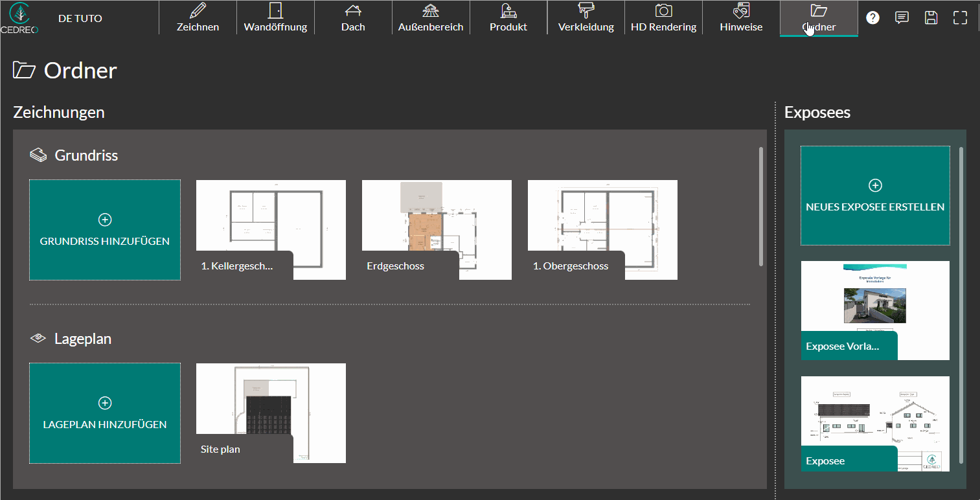
Task: Create a new Exposee
Action: click(875, 196)
